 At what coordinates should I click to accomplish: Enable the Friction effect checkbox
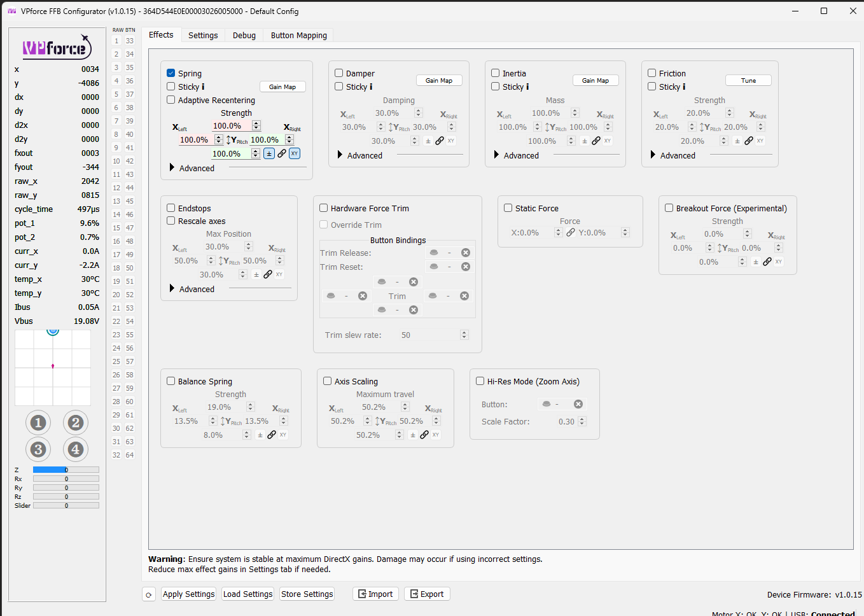coord(652,73)
